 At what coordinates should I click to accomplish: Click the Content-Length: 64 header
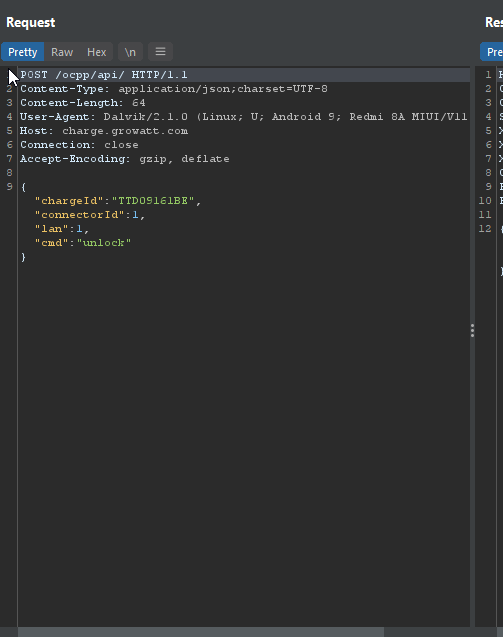83,103
